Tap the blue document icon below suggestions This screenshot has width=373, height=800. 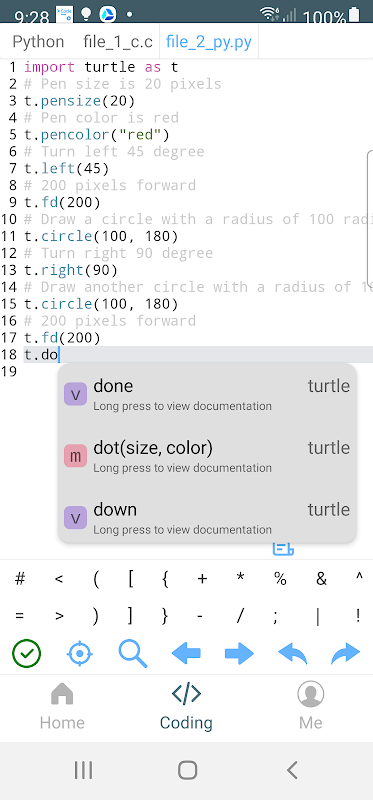coord(283,548)
